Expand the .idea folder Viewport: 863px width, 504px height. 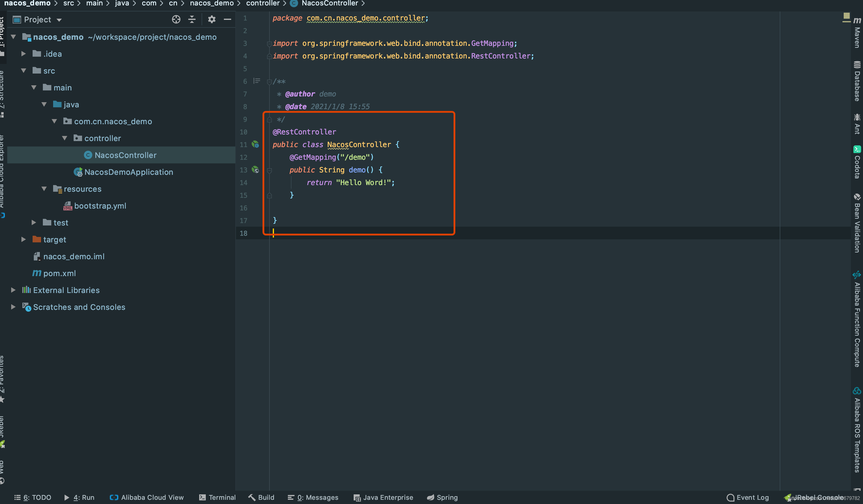[x=23, y=54]
